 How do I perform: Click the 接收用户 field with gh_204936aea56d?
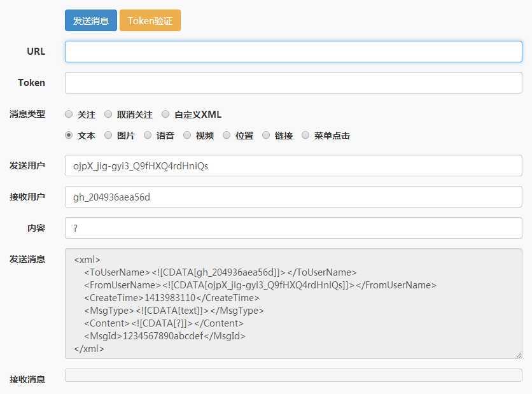(293, 197)
